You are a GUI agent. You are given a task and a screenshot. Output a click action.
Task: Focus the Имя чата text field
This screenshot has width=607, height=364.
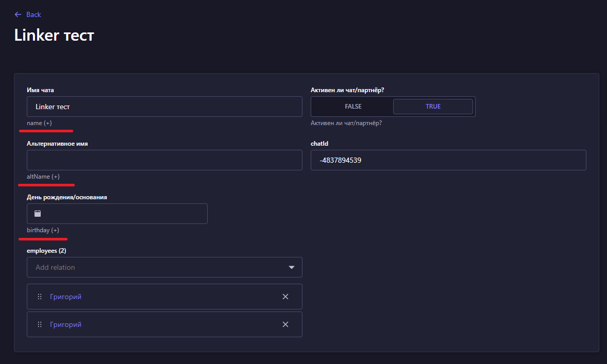164,107
